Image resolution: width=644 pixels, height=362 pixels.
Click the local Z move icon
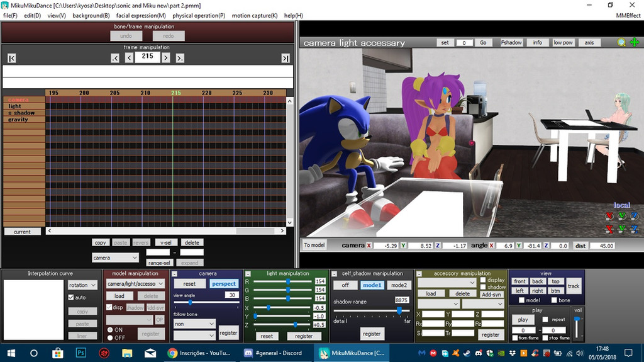(635, 229)
